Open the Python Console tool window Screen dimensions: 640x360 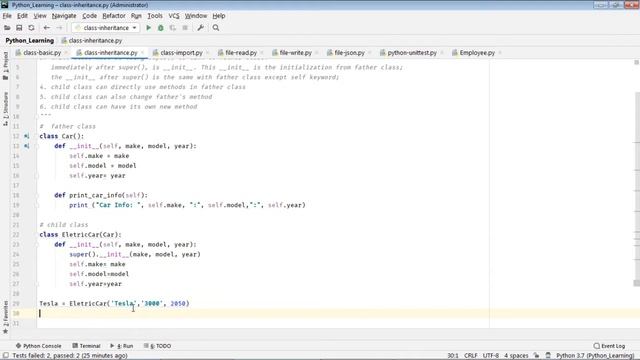(38, 346)
